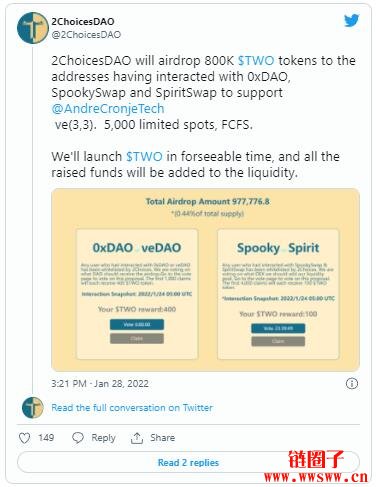Like the tweet with heart icon

(24, 438)
